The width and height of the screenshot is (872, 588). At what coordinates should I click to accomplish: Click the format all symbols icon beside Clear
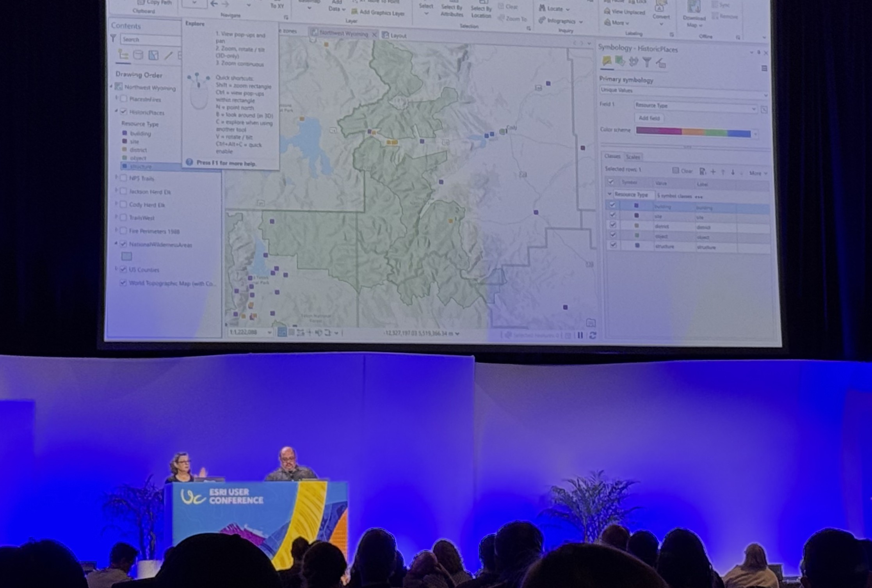pos(702,171)
